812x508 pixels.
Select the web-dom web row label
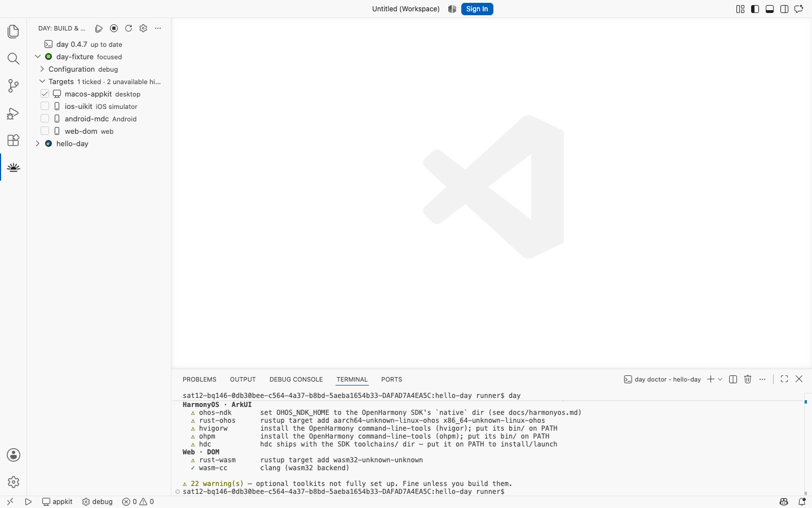pyautogui.click(x=89, y=131)
